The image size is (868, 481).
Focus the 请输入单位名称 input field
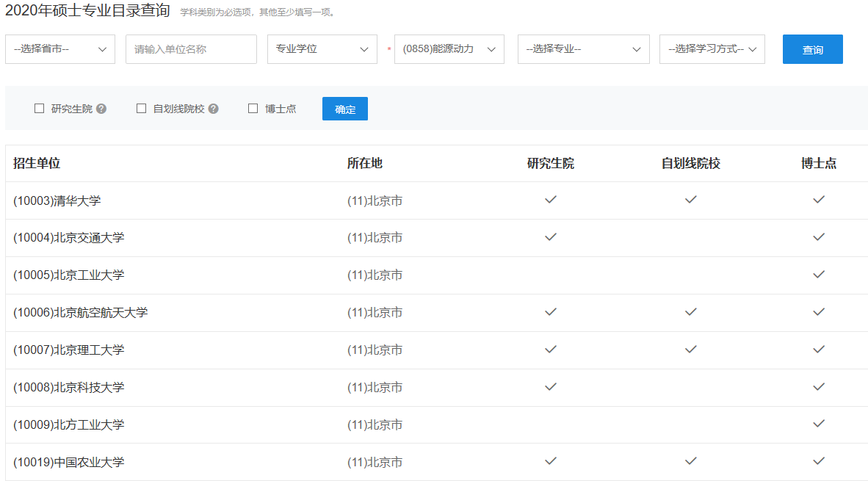(x=191, y=49)
